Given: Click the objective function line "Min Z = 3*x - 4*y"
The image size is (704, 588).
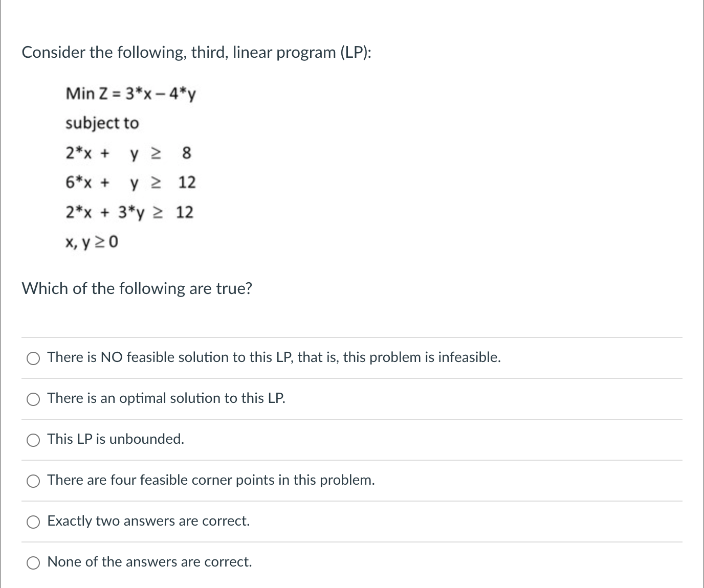Looking at the screenshot, I should coord(131,94).
